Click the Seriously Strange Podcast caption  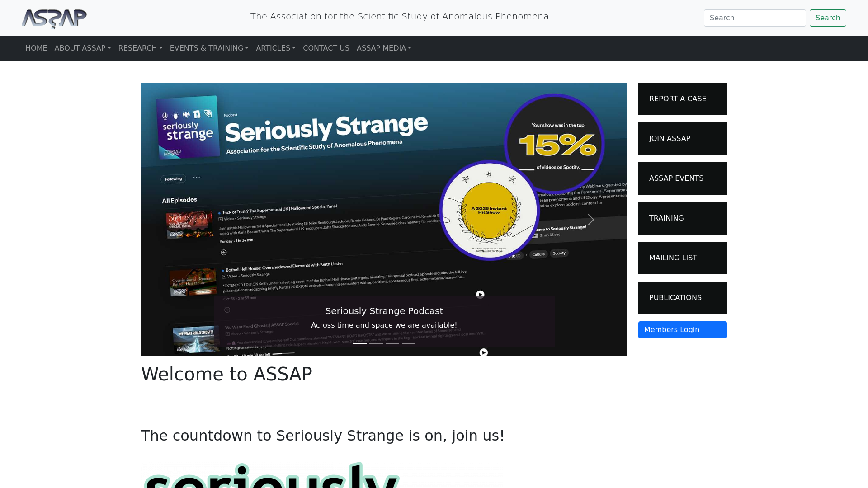(384, 311)
